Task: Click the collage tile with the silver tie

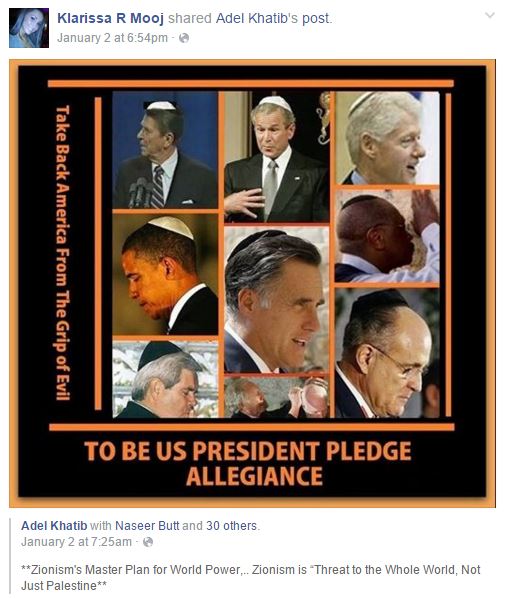Action: 277,157
